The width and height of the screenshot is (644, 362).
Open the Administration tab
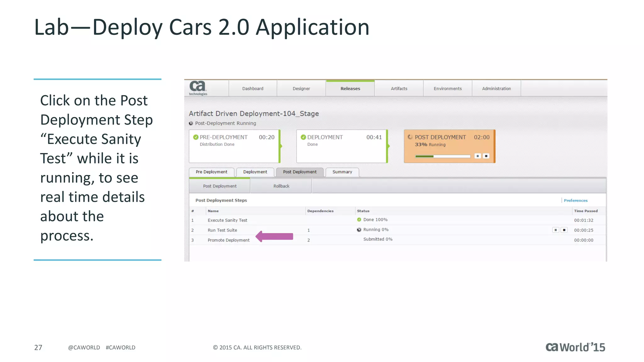[x=497, y=88]
